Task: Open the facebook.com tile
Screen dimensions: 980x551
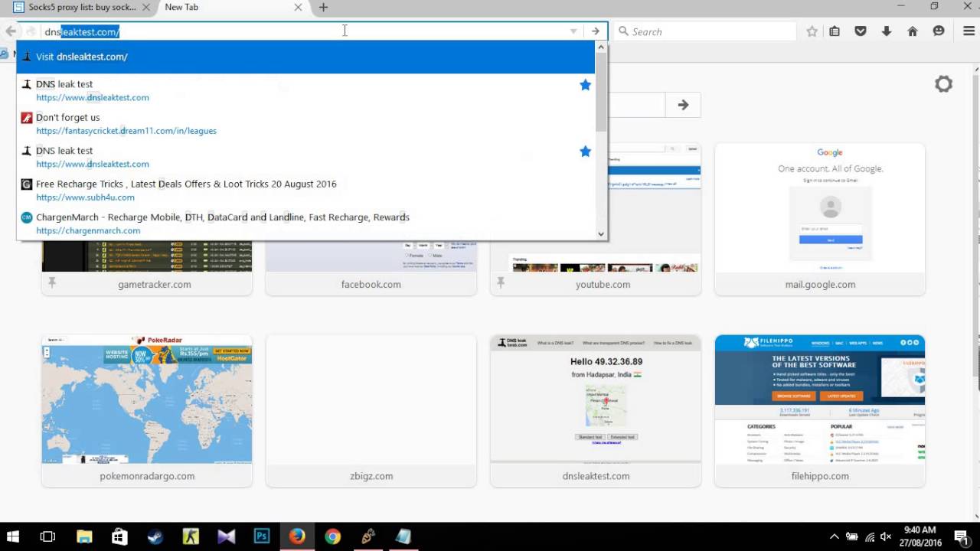Action: pyautogui.click(x=371, y=268)
